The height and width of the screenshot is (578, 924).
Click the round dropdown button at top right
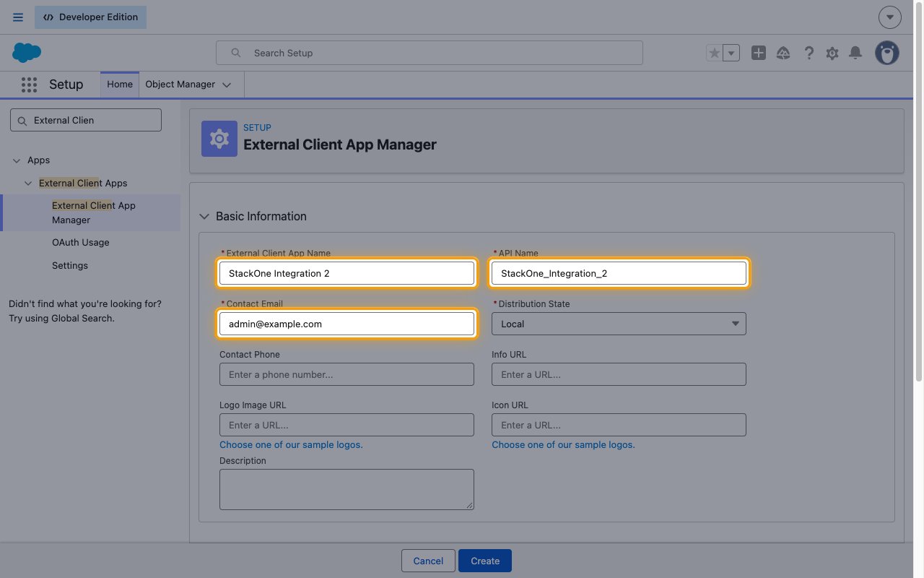[x=890, y=17]
